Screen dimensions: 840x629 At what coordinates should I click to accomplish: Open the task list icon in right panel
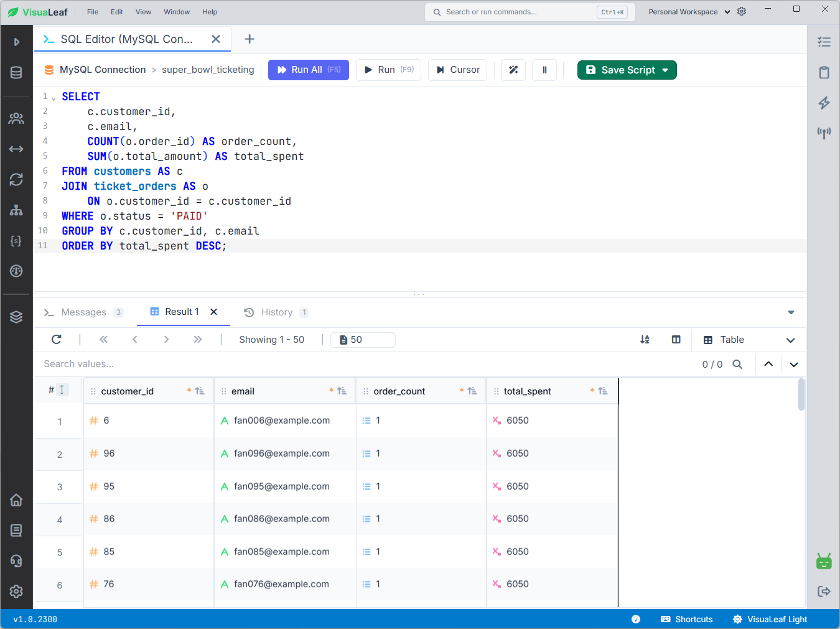coord(824,42)
